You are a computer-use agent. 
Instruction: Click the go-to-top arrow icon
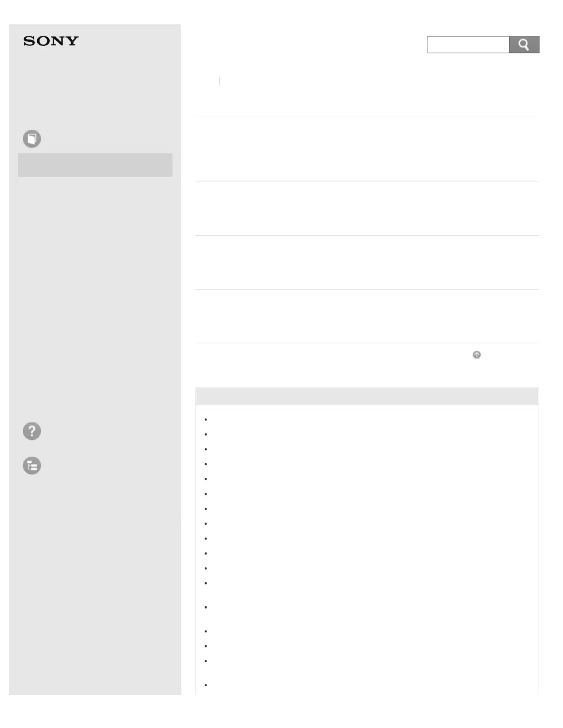point(477,355)
